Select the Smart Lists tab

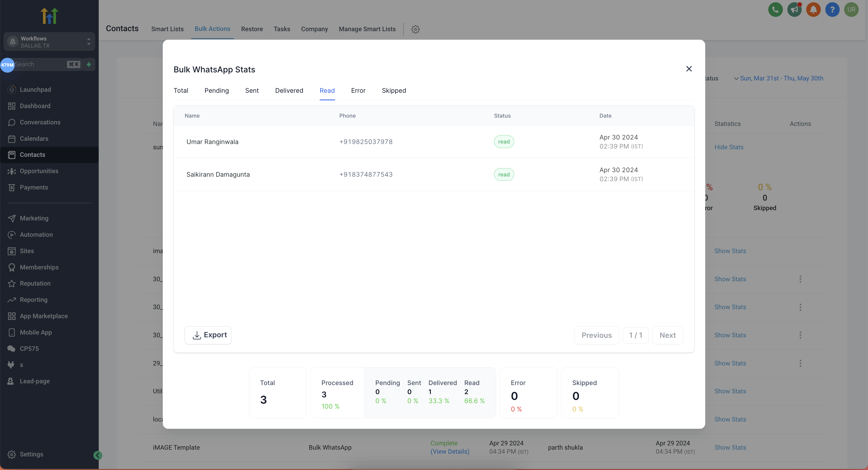(167, 29)
